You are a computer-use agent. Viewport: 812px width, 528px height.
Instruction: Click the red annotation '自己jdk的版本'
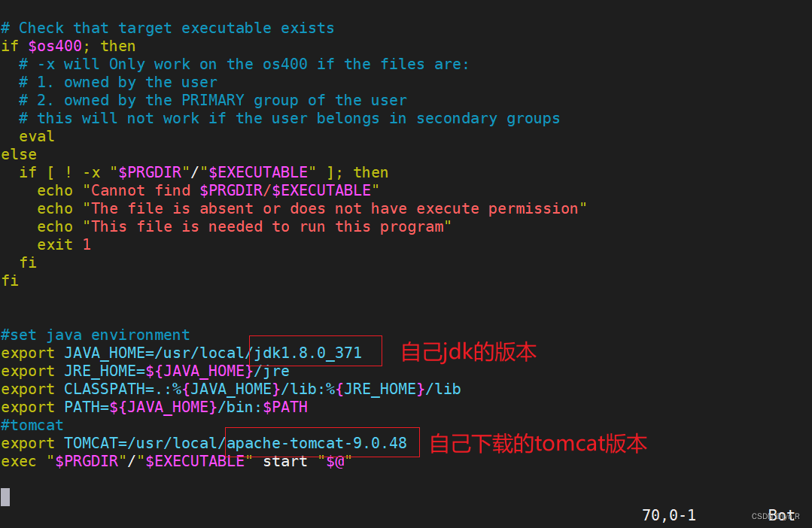468,352
